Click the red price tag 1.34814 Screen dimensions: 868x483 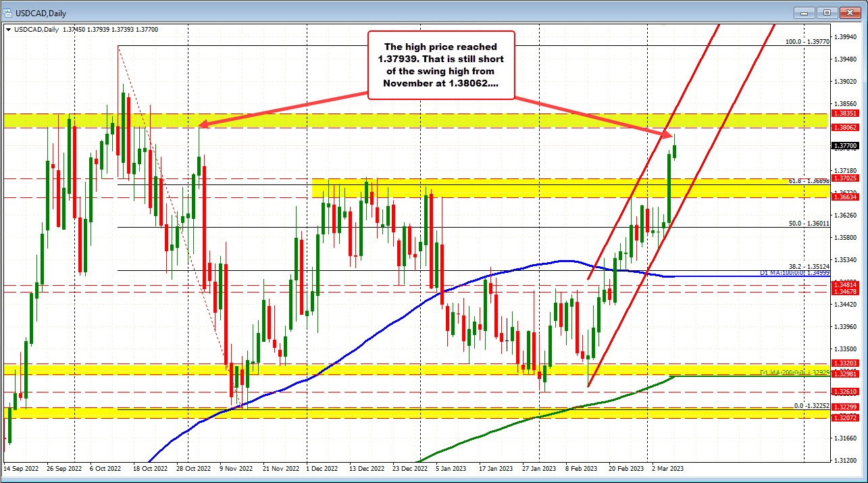tap(844, 285)
